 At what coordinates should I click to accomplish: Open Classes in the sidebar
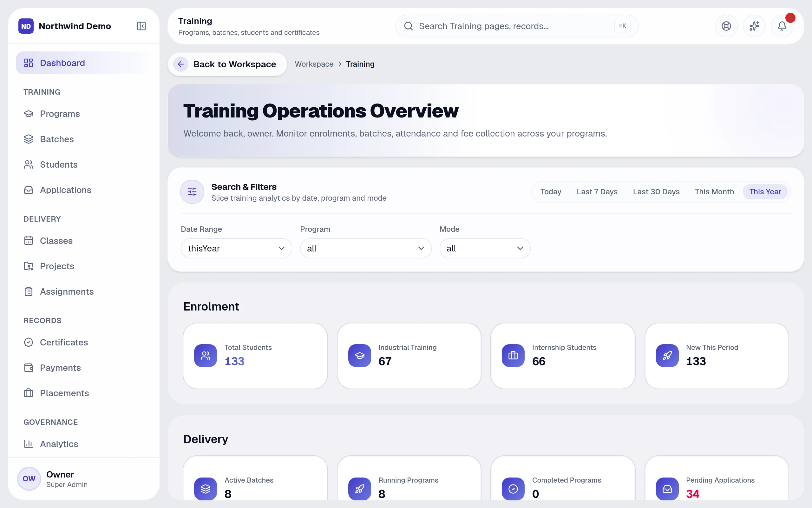coord(83,241)
